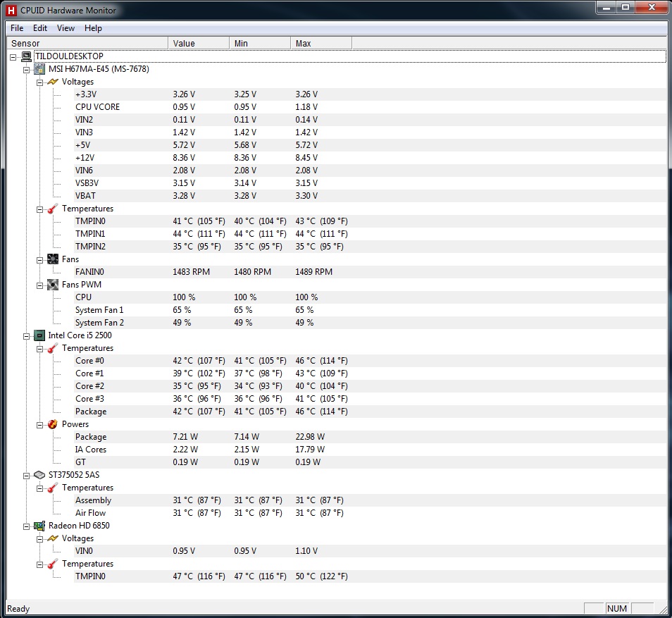Select the "Core #3" temperature row label

(x=89, y=399)
